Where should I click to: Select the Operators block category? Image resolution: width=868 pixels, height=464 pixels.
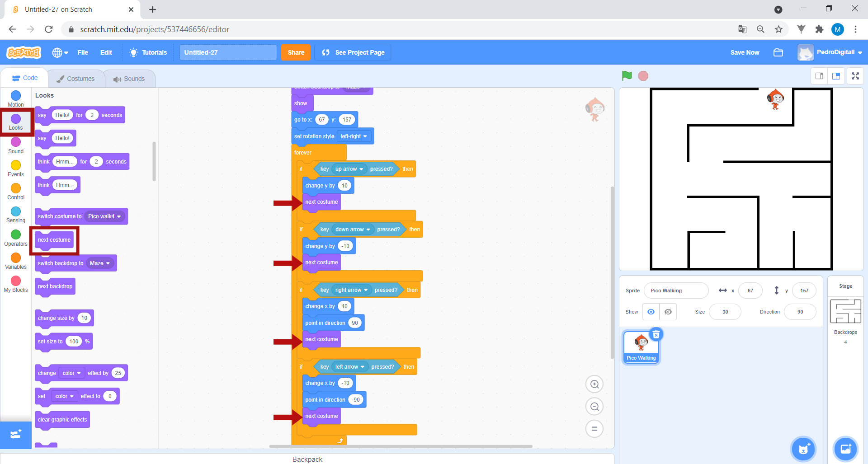(x=16, y=238)
